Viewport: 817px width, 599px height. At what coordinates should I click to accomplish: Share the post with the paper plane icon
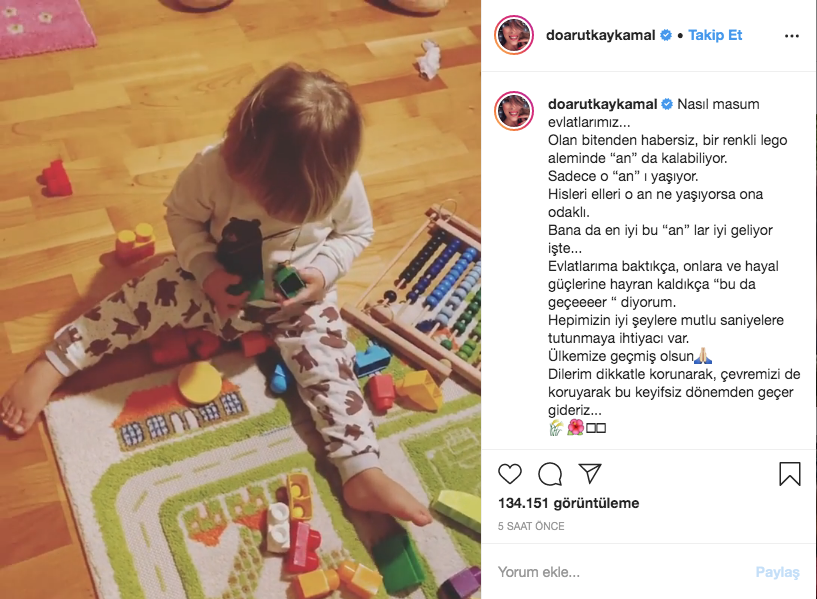pyautogui.click(x=590, y=473)
